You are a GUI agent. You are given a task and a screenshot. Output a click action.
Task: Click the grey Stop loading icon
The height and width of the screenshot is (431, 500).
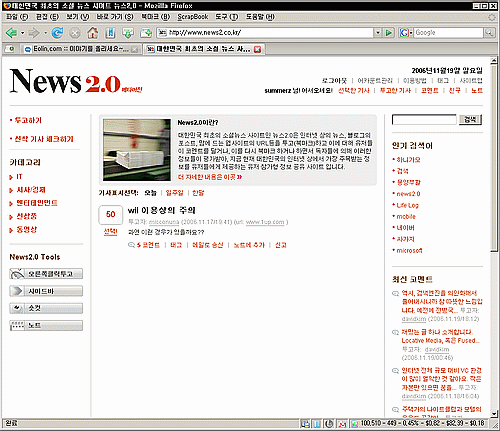tap(75, 33)
